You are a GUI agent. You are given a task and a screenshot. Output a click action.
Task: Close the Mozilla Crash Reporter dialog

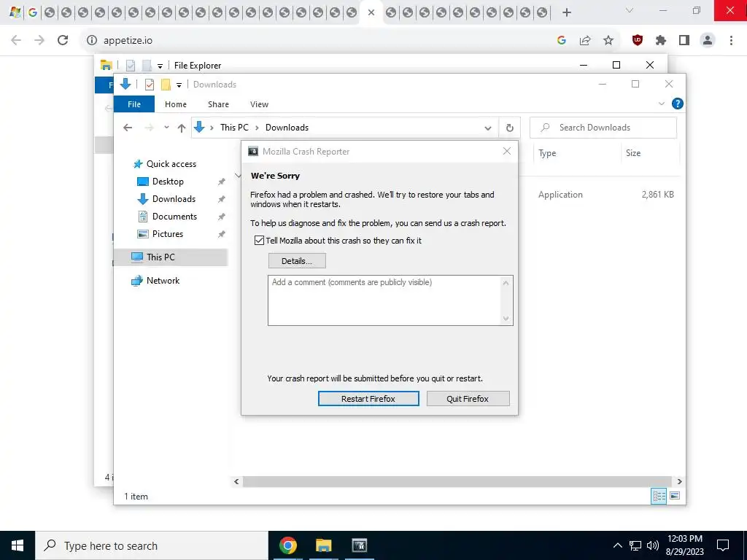[507, 151]
